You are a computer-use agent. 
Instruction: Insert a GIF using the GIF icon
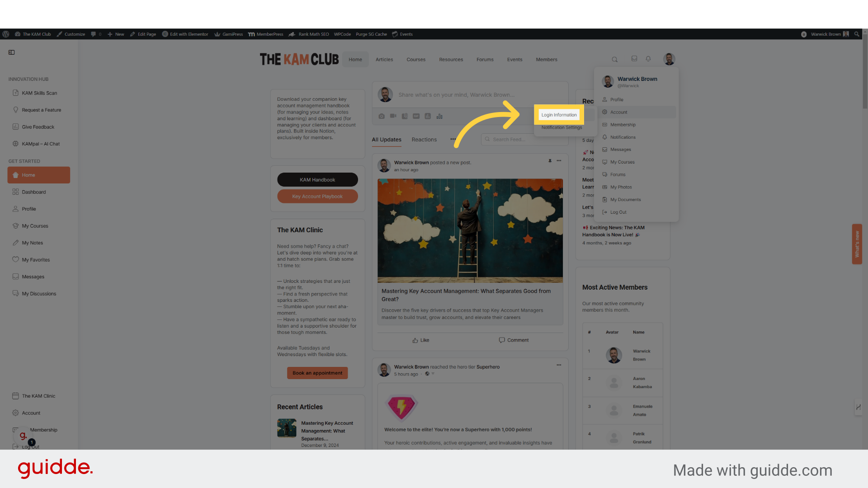(416, 116)
